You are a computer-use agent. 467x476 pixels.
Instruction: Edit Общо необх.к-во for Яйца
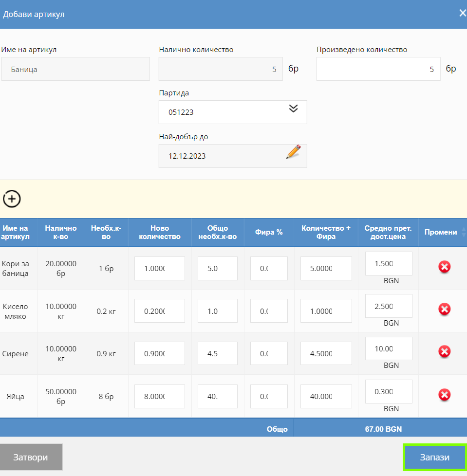[x=218, y=397]
